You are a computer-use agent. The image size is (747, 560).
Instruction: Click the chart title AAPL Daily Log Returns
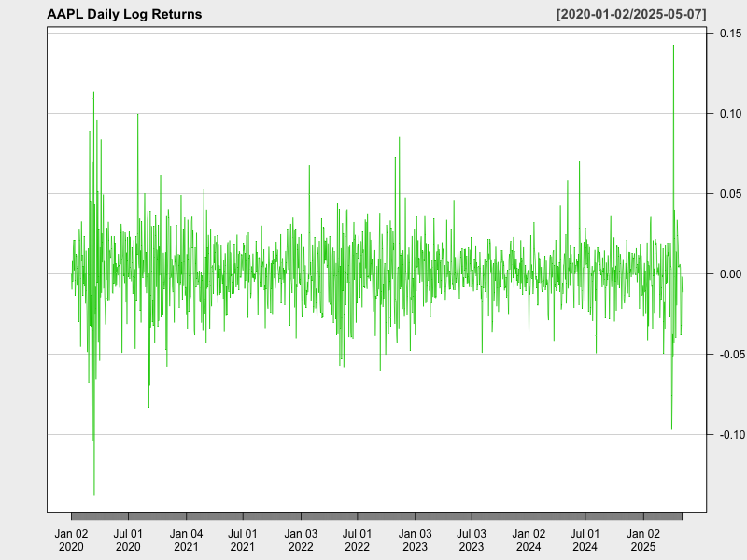[x=124, y=14]
